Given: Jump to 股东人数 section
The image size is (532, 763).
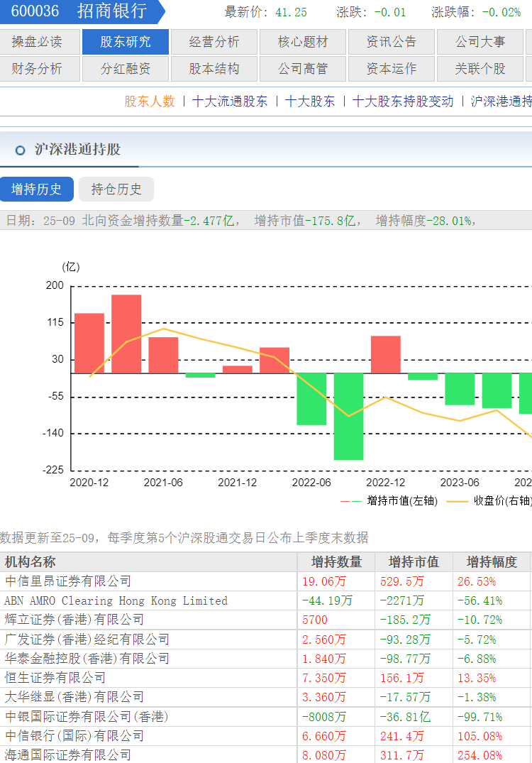Looking at the screenshot, I should point(149,101).
